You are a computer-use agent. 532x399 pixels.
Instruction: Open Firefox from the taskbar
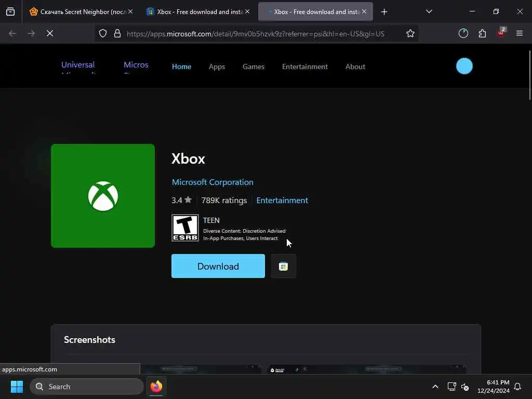point(156,387)
